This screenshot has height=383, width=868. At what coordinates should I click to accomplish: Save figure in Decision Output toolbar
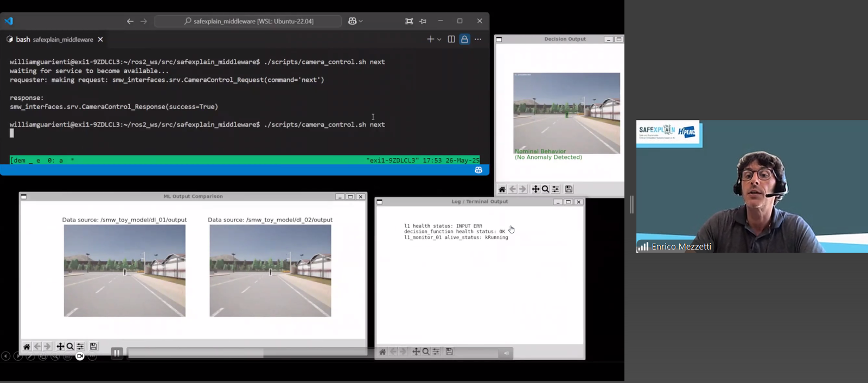pos(569,189)
